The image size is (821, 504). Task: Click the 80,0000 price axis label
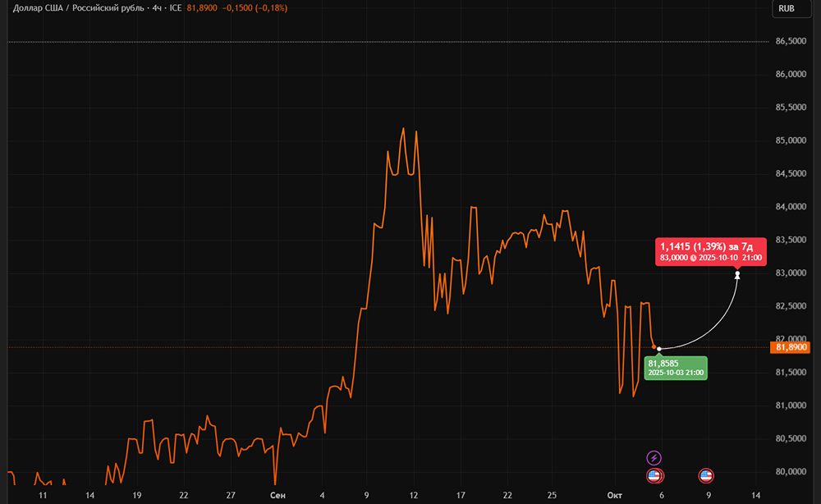[791, 471]
